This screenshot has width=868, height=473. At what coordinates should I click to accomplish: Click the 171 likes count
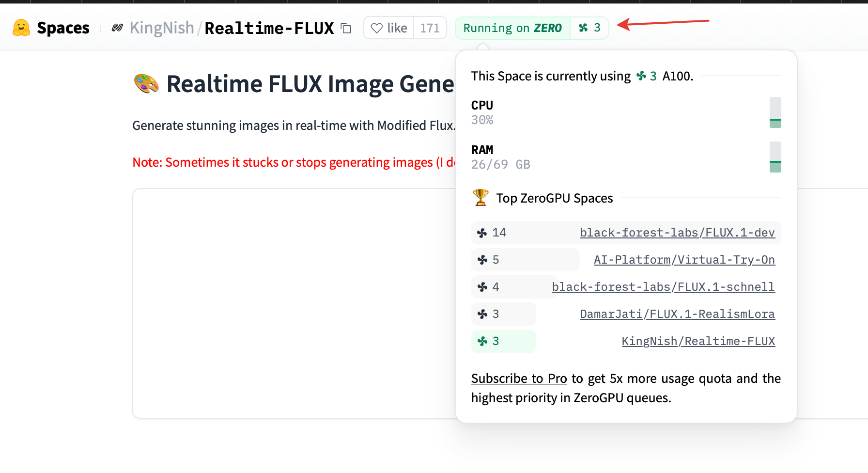tap(430, 28)
